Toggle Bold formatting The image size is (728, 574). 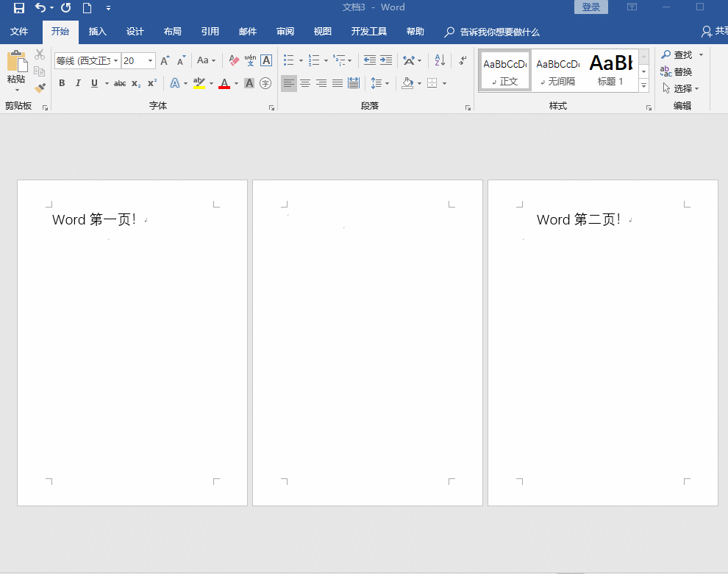[62, 83]
